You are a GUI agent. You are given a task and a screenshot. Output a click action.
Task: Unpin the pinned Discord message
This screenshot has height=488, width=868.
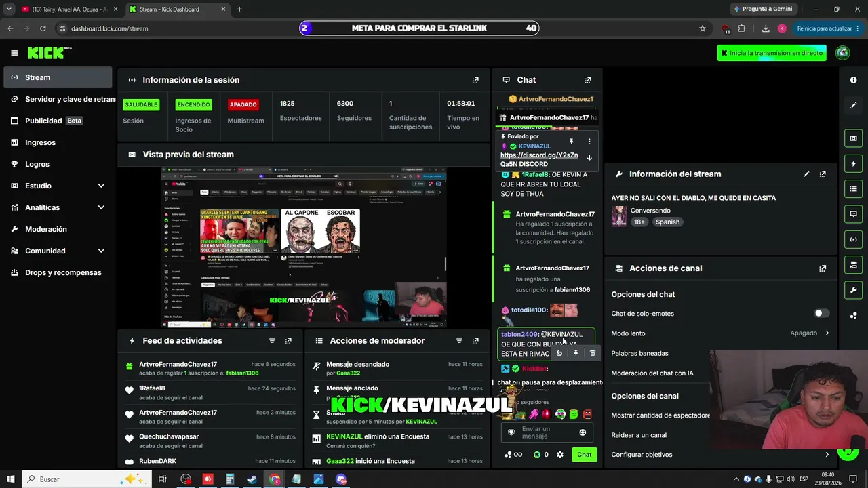(571, 142)
